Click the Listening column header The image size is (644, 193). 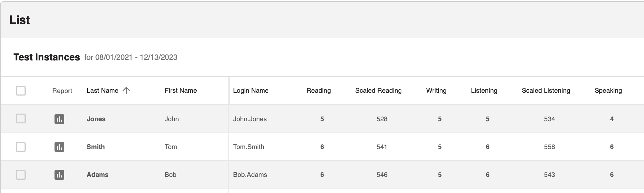tap(484, 90)
